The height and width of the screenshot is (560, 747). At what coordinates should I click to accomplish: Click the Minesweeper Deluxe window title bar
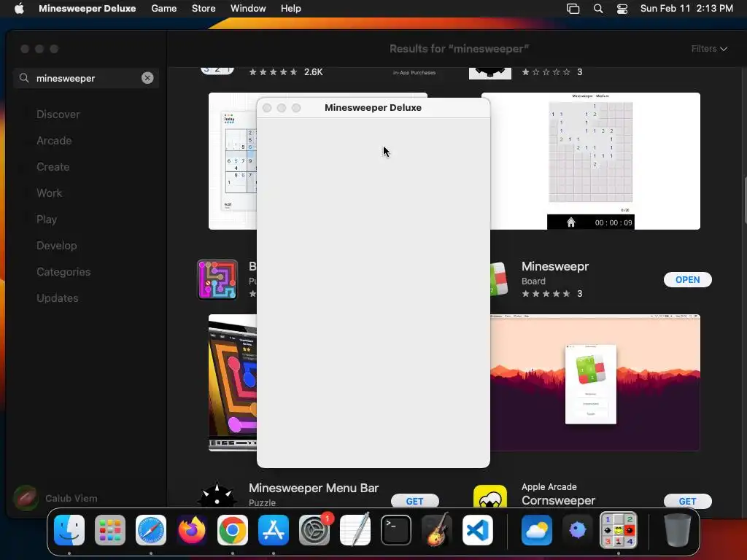pyautogui.click(x=373, y=108)
